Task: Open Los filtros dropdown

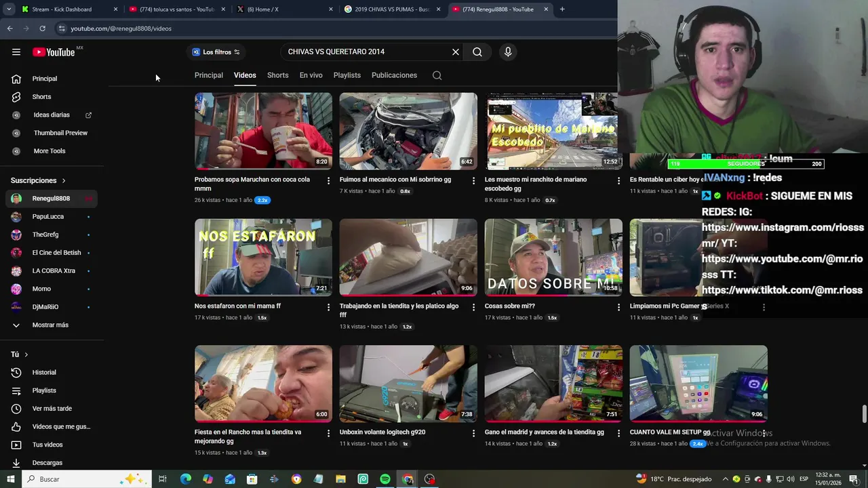Action: [x=216, y=52]
